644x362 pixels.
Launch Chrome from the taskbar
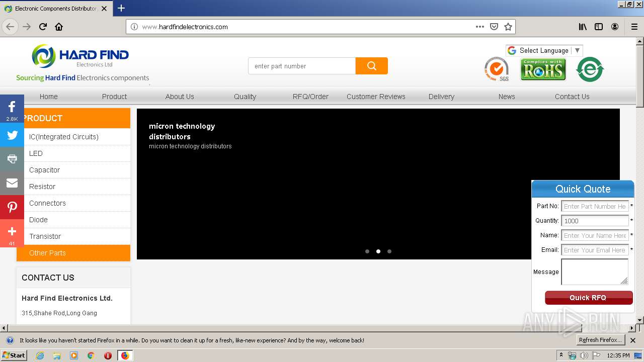(x=91, y=355)
